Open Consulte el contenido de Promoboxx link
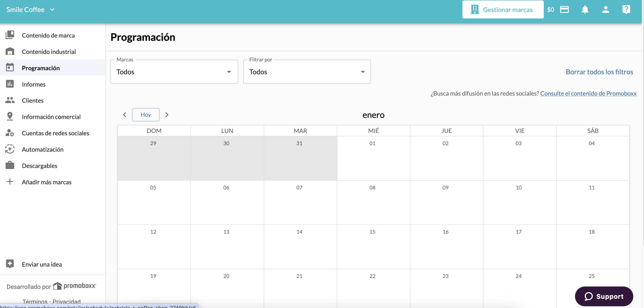Screen dimensions: 644x308 click(x=588, y=93)
